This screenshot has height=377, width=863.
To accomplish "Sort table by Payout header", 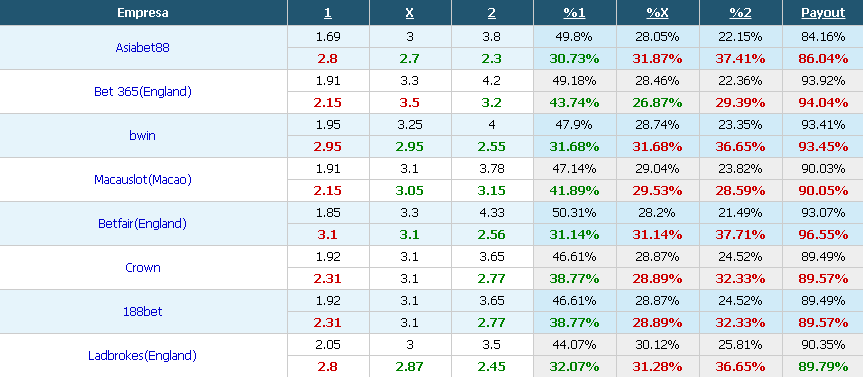I will click(x=823, y=13).
